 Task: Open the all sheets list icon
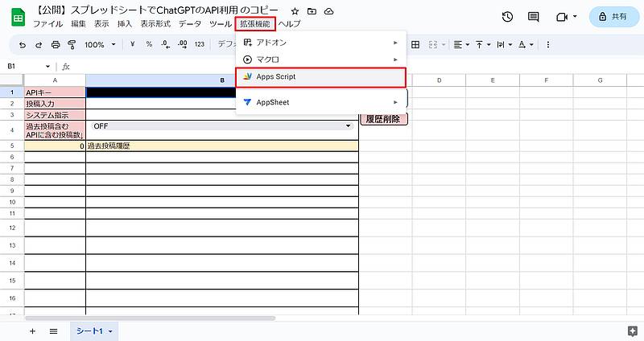pyautogui.click(x=53, y=331)
